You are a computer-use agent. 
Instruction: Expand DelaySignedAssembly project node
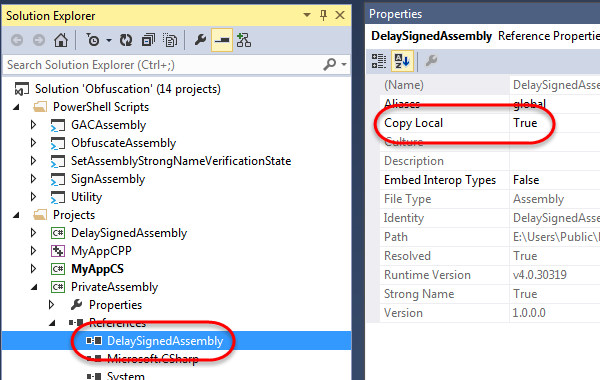pyautogui.click(x=33, y=233)
